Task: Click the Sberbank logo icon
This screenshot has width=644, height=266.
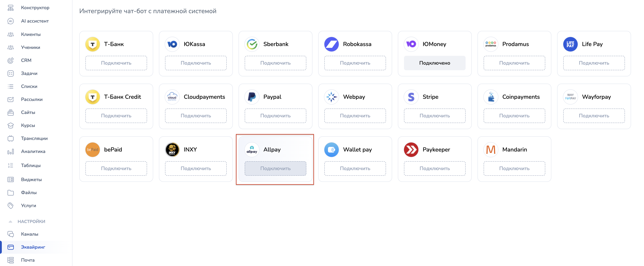Action: click(x=252, y=44)
